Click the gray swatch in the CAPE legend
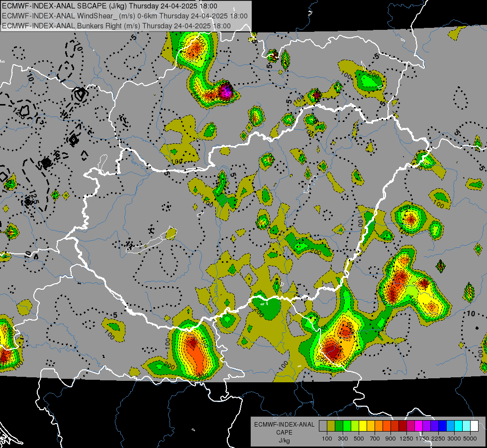The width and height of the screenshot is (487, 448). 323,426
